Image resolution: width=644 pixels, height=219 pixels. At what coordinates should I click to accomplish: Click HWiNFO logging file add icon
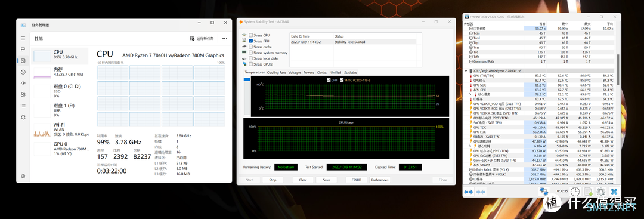(x=589, y=192)
